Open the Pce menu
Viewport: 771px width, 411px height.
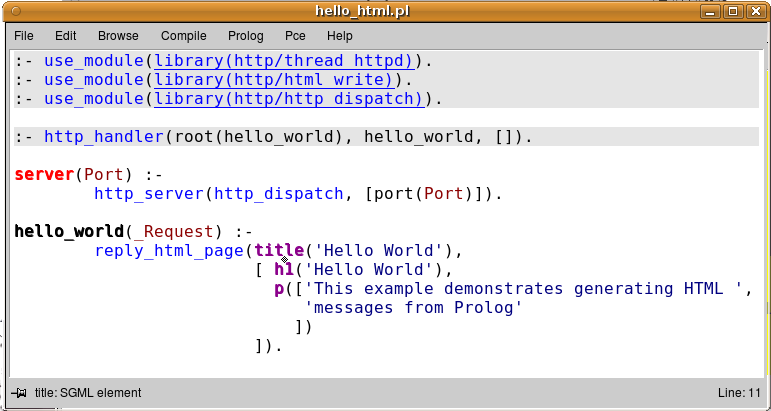click(295, 36)
